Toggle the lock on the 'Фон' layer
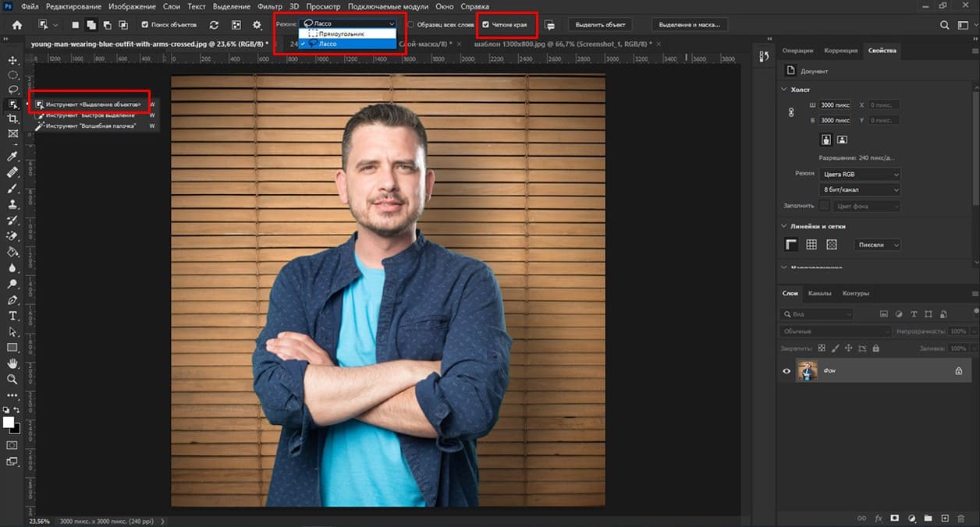This screenshot has height=527, width=980. [959, 371]
